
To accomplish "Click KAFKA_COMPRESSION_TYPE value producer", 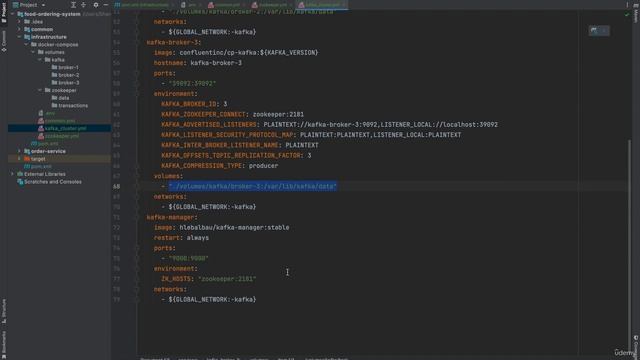I will [x=263, y=166].
